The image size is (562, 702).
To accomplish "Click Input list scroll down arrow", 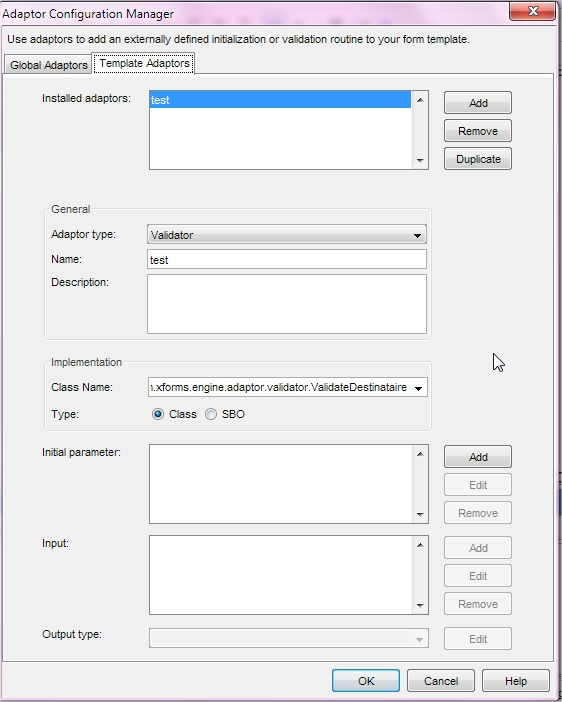I will point(420,606).
